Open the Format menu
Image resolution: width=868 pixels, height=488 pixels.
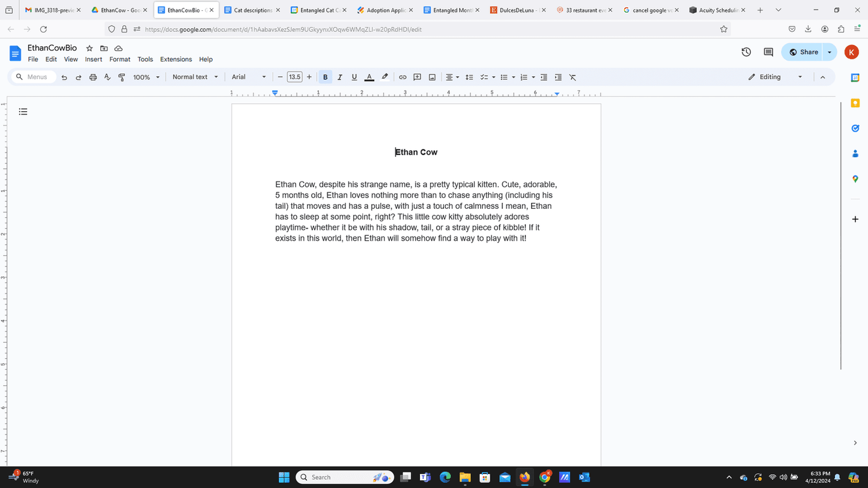point(120,59)
